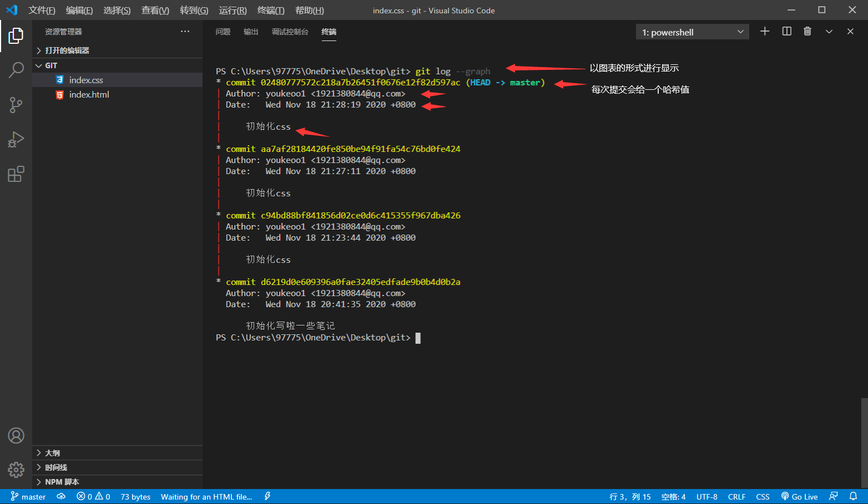Click the terminal cursor at last prompt

418,338
